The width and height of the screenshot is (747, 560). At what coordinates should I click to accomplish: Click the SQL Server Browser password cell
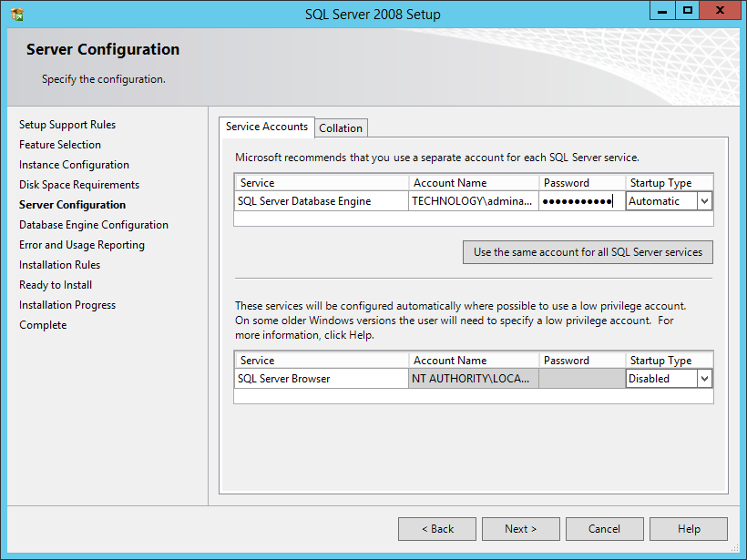(582, 379)
